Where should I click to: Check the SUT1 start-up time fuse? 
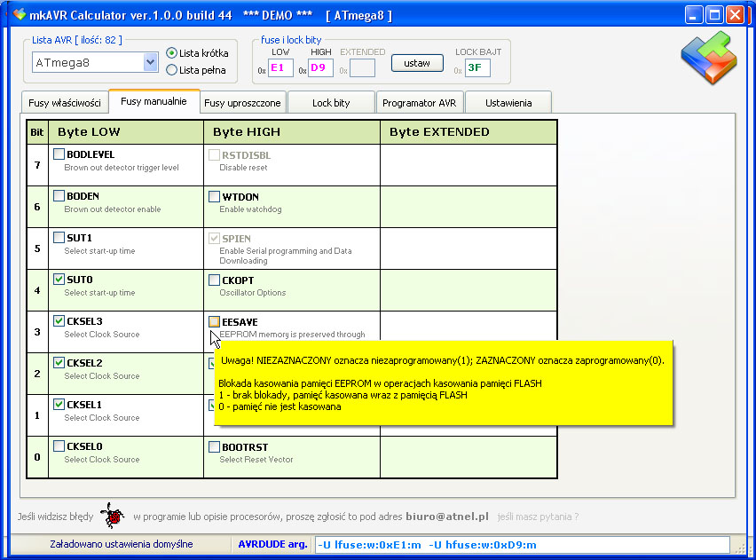[x=59, y=238]
